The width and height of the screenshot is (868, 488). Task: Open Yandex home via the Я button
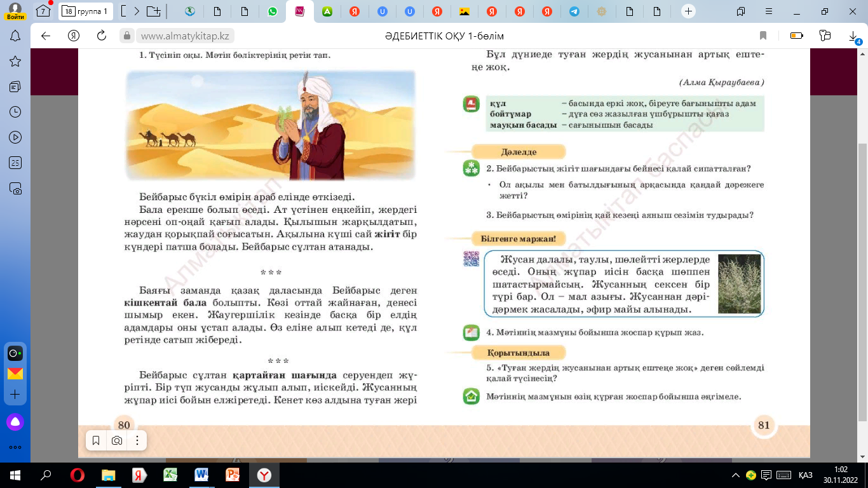pyautogui.click(x=74, y=36)
